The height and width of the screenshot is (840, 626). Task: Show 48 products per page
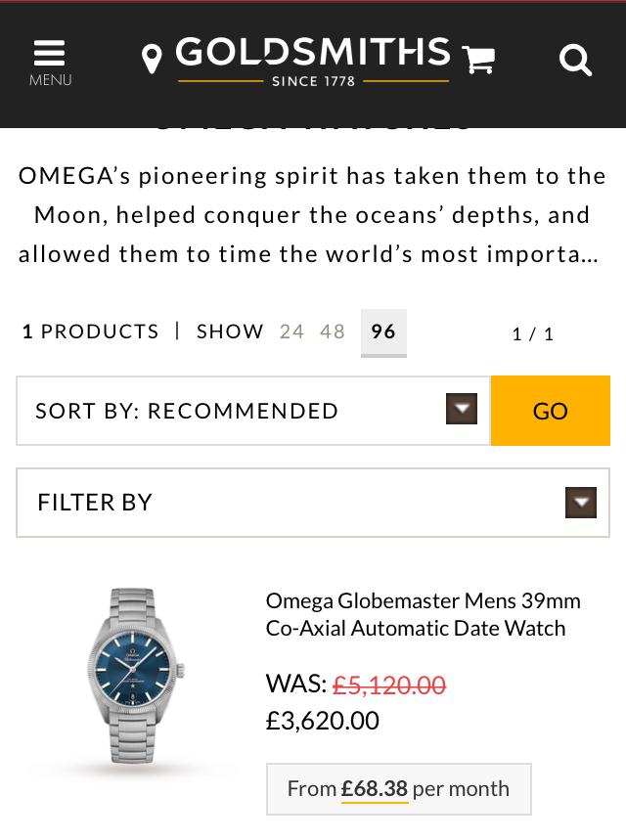[333, 332]
